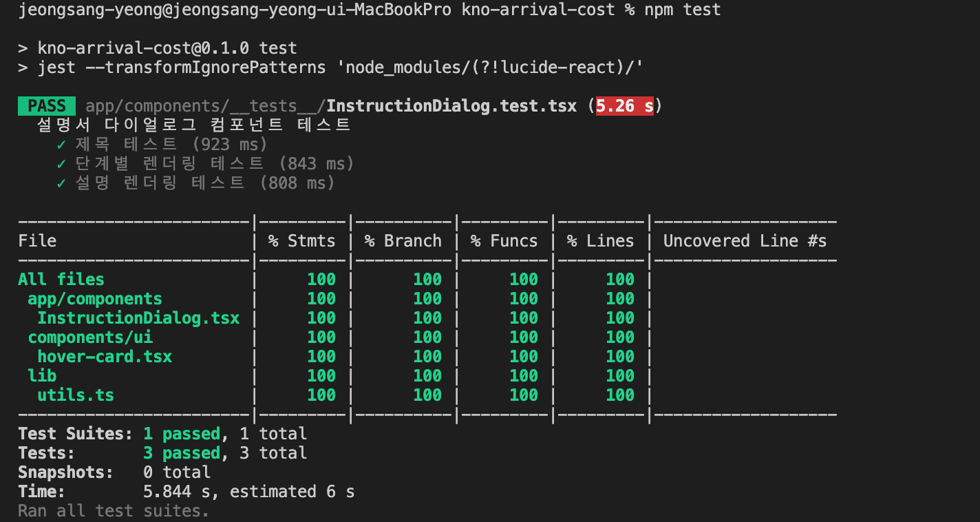
Task: Click the checkmark beside 제목 테스트
Action: [x=61, y=145]
